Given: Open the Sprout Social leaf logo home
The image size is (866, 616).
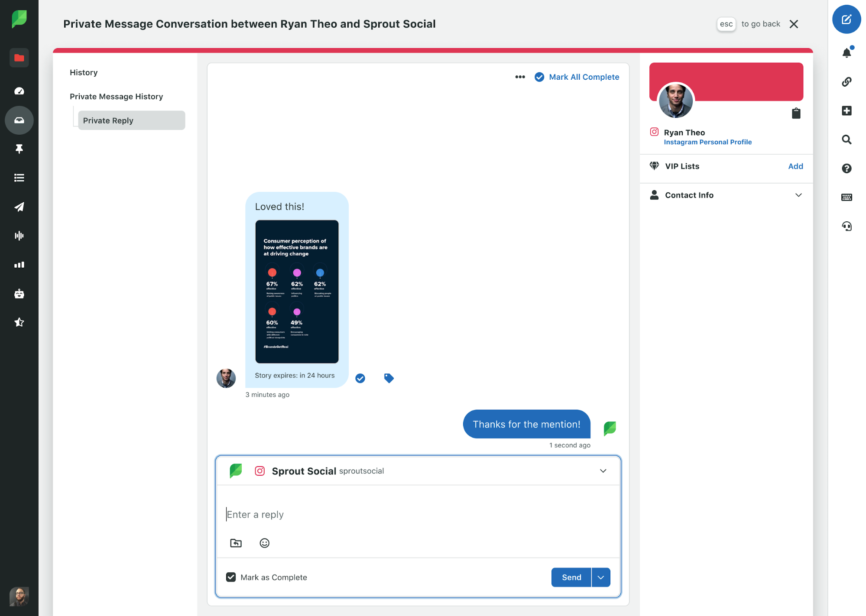Looking at the screenshot, I should tap(19, 19).
